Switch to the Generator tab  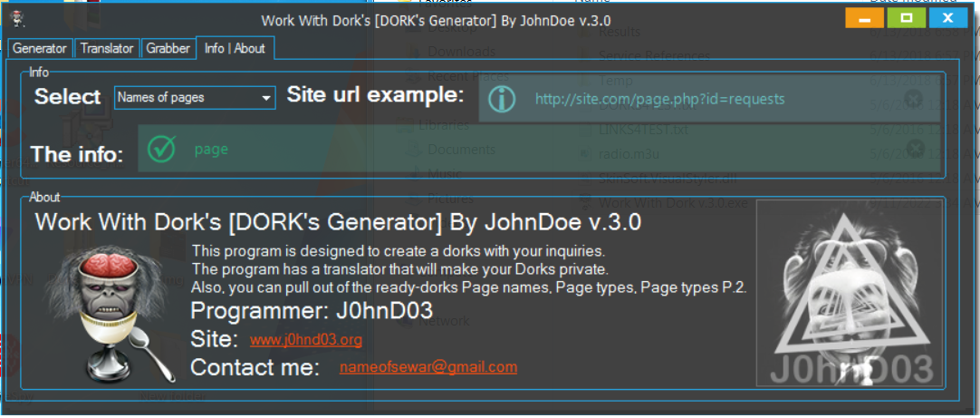(40, 49)
